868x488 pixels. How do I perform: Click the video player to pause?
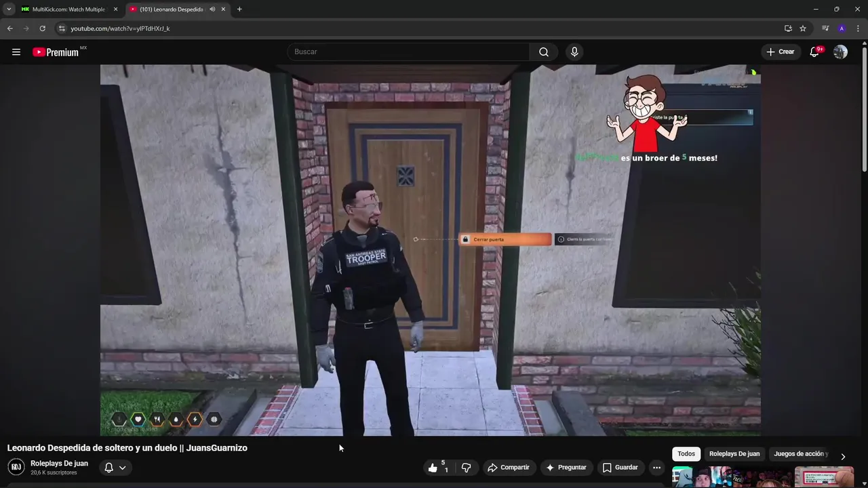[x=430, y=249]
